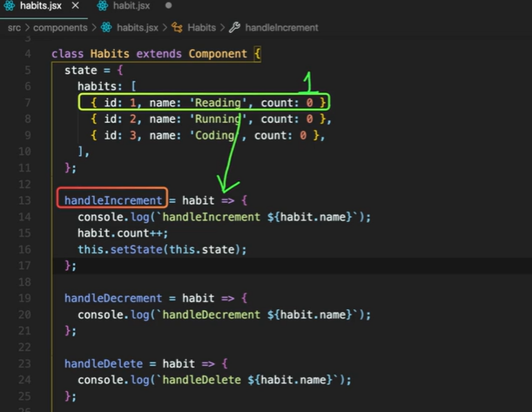Click the 'Running' string on line 8
The height and width of the screenshot is (412, 532).
click(218, 118)
